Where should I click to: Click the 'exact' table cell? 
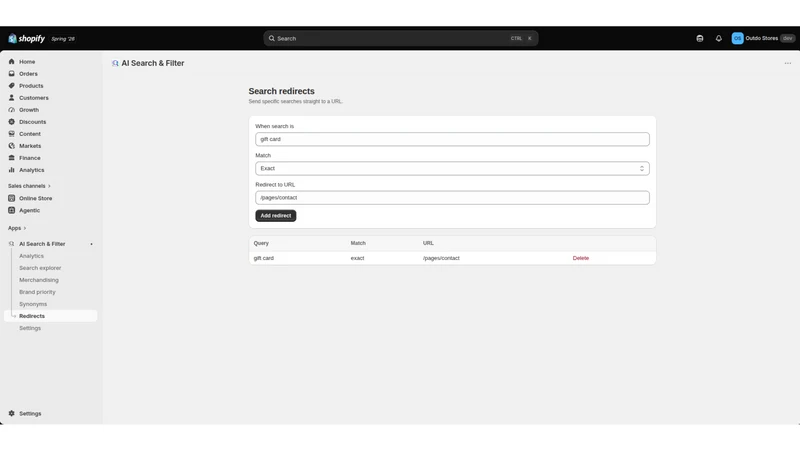coord(357,258)
